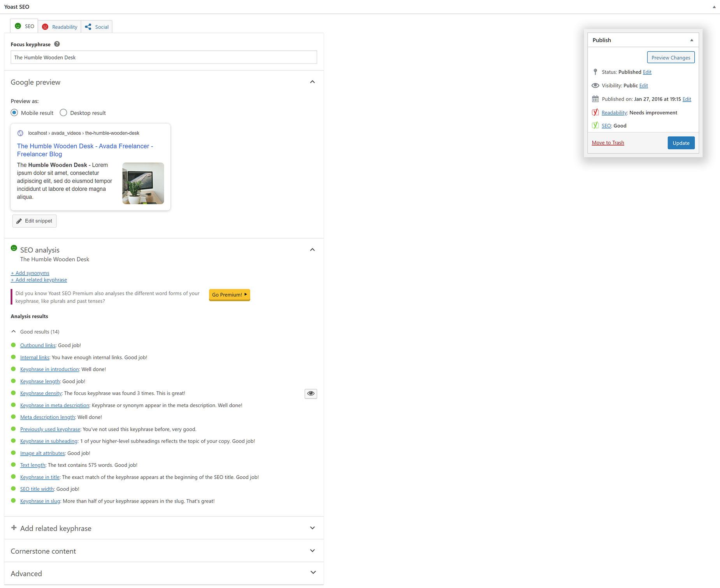This screenshot has height=588, width=720.
Task: Click the plus icon beside Add related keyphrase
Action: [x=14, y=528]
